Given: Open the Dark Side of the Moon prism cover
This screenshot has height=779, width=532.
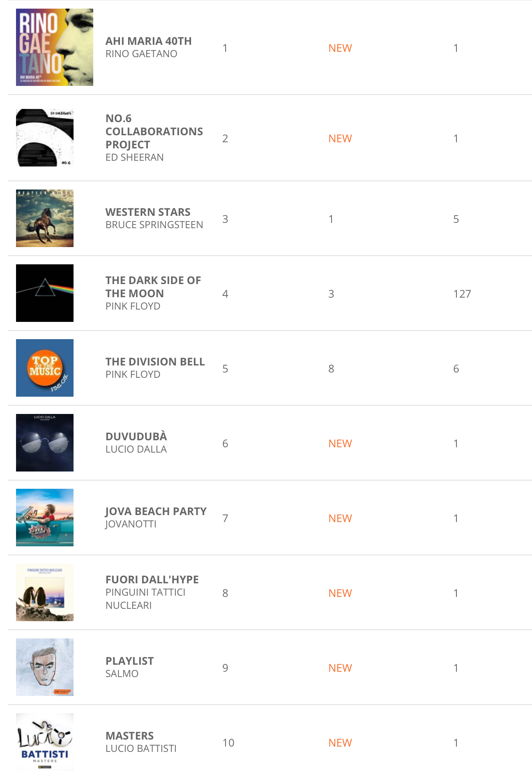Looking at the screenshot, I should click(45, 293).
